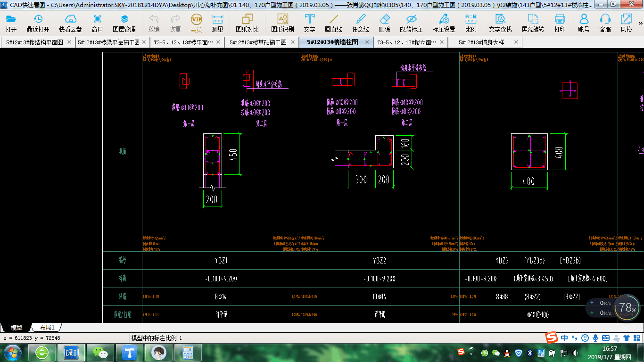Image resolution: width=644 pixels, height=362 pixels.
Task: Select the 画直线 draw line tool
Action: point(333,23)
